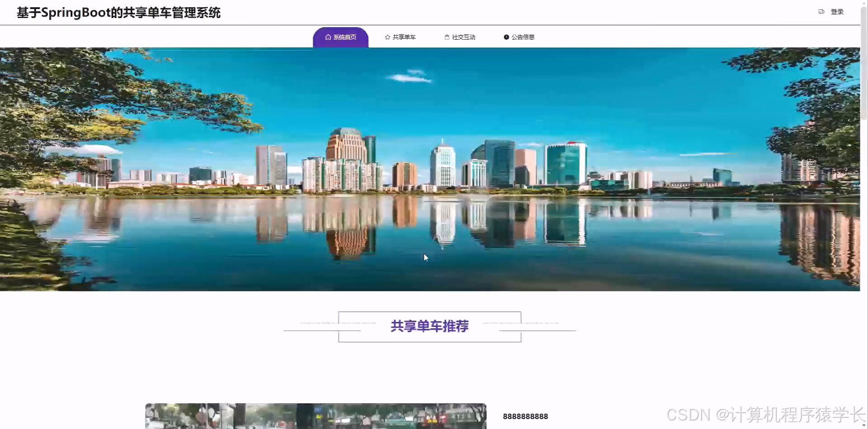Image resolution: width=868 pixels, height=429 pixels.
Task: Open the 登录 login link
Action: click(838, 12)
